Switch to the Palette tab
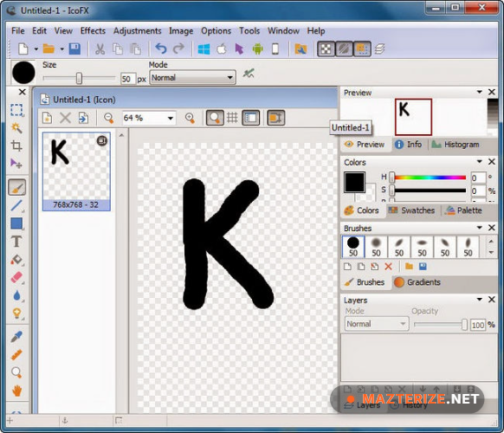Screen dimensions: 504x433 click(463, 210)
